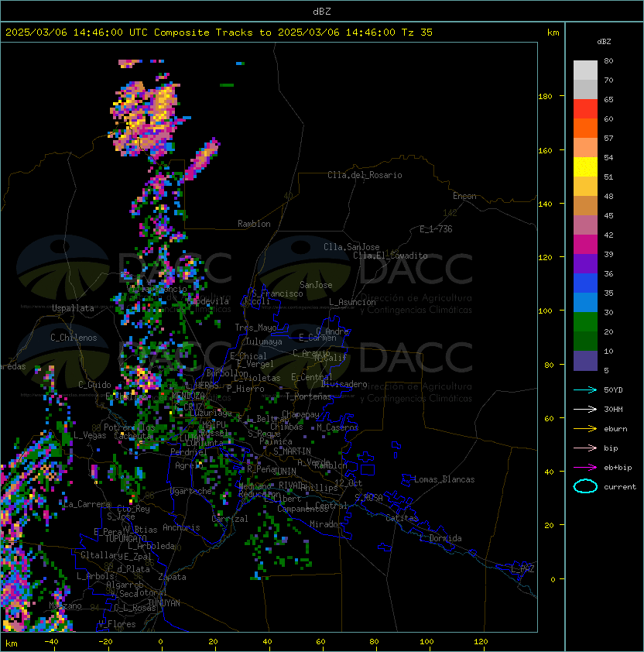Click the 'L_Vegas' place label
The image size is (644, 652).
tap(90, 435)
